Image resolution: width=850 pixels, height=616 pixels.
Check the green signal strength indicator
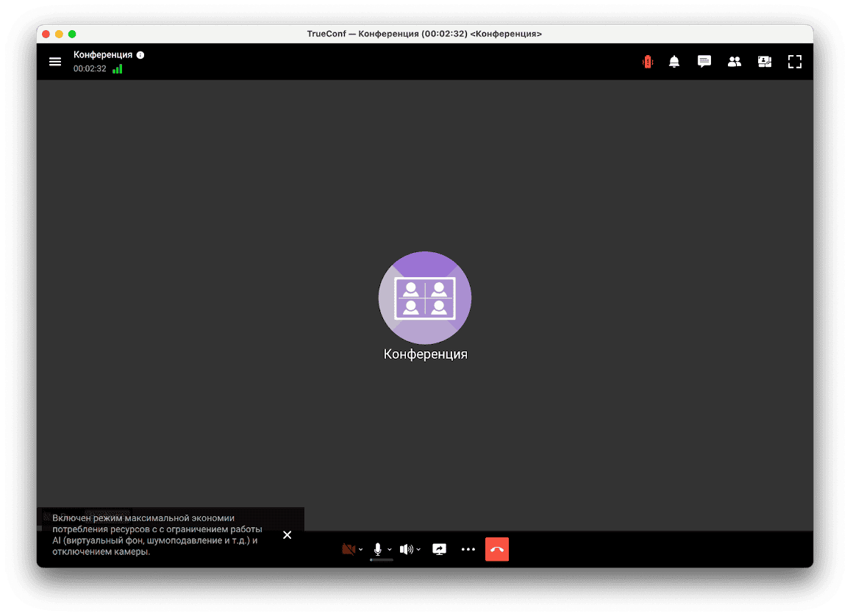pyautogui.click(x=118, y=69)
